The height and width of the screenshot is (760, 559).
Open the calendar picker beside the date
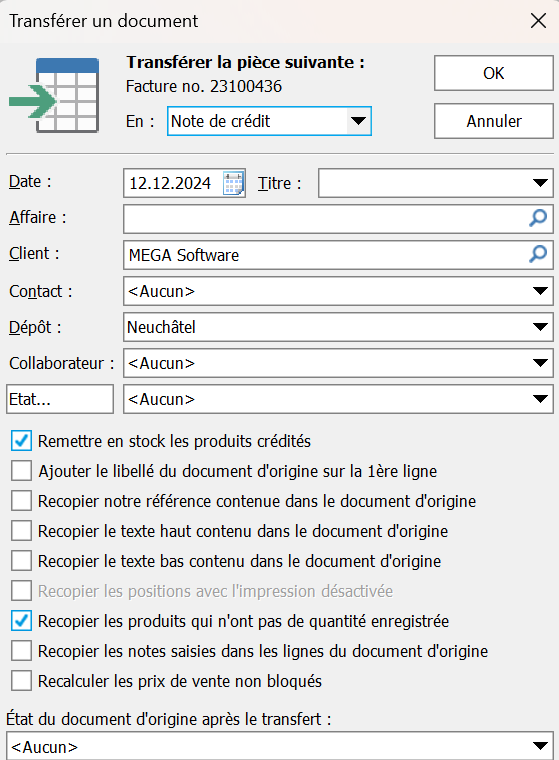pos(233,183)
